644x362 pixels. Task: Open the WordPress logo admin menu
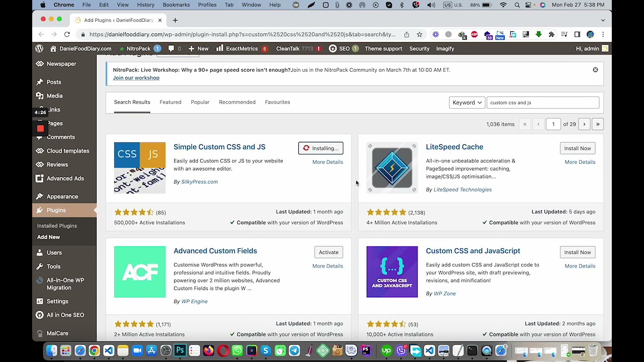click(39, 49)
